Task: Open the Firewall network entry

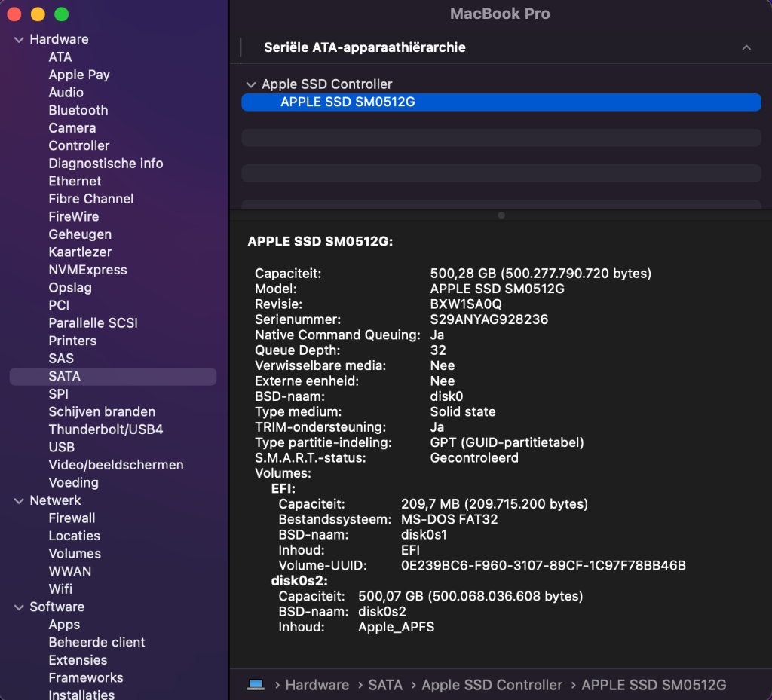Action: pos(72,518)
